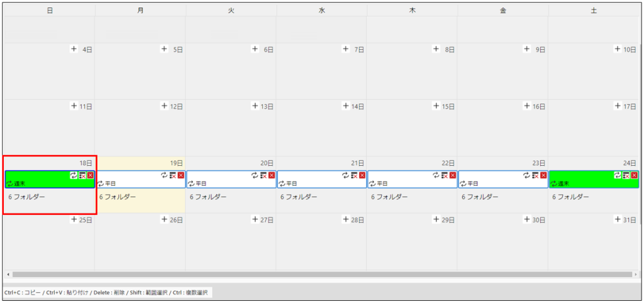The height and width of the screenshot is (304, 644).
Task: Add a schedule with the plus on 6日
Action: (255, 49)
